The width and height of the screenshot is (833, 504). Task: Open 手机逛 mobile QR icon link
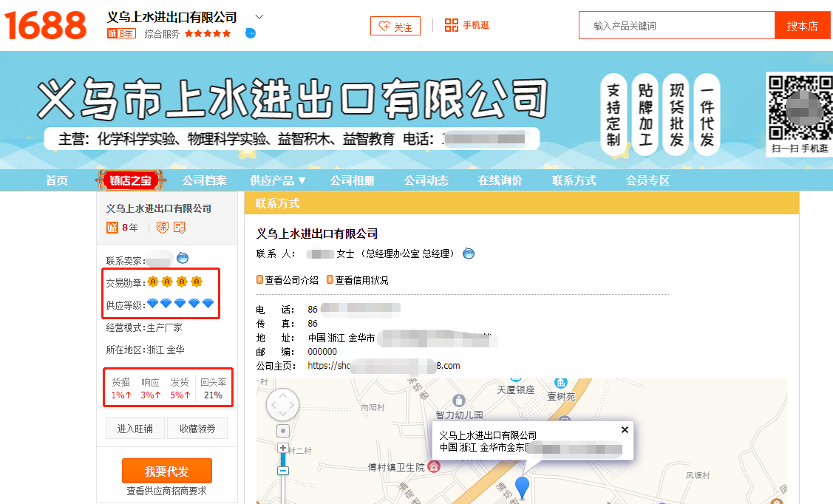tap(467, 25)
